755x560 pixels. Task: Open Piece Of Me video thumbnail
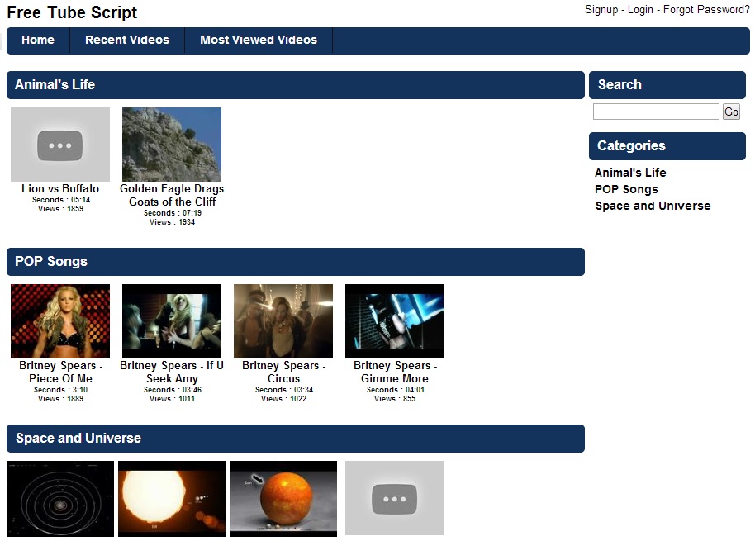(x=60, y=321)
